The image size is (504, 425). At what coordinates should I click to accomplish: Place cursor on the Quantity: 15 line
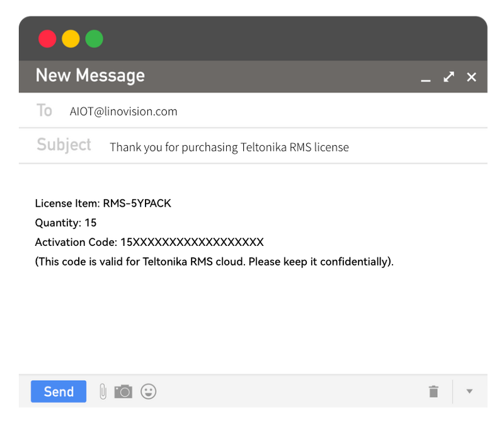(66, 223)
